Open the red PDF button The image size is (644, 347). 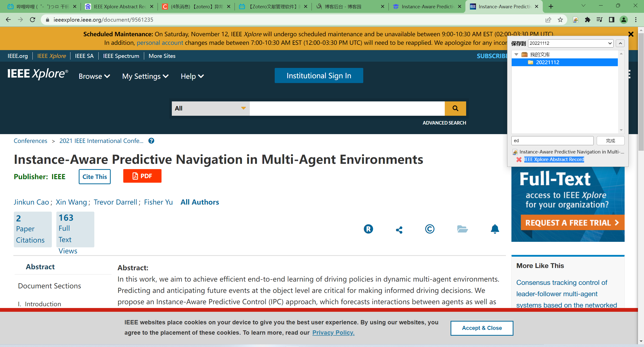pyautogui.click(x=142, y=176)
